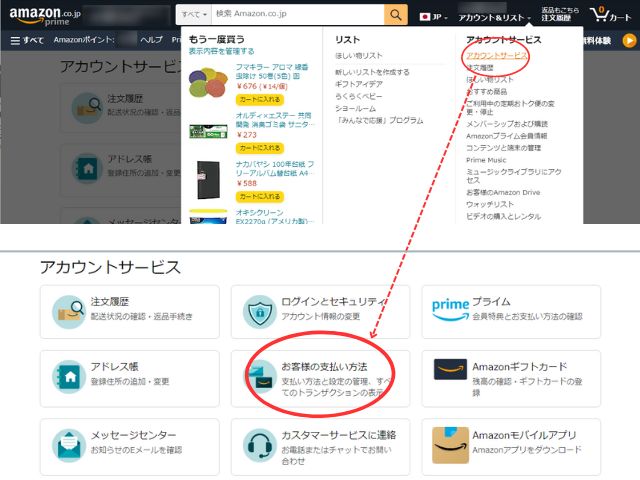
Task: Click the dimmed アドレス帳 icon behind the flyout
Action: 87,168
